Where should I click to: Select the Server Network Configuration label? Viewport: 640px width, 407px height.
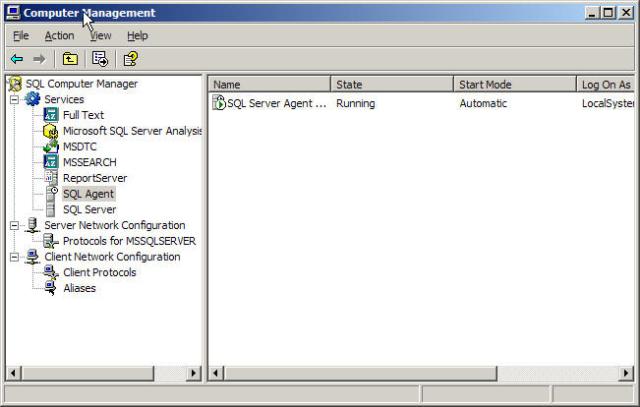coord(115,225)
